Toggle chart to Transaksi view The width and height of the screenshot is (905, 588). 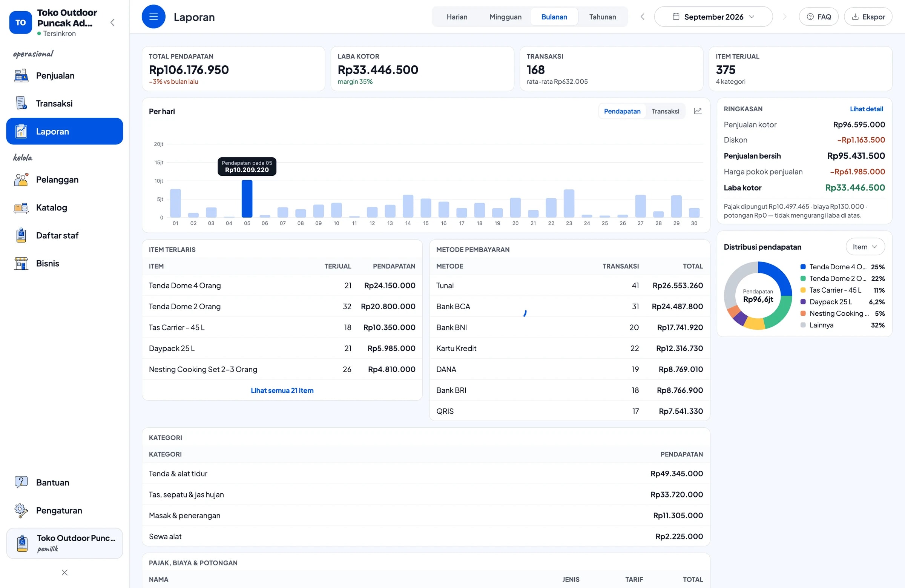666,111
